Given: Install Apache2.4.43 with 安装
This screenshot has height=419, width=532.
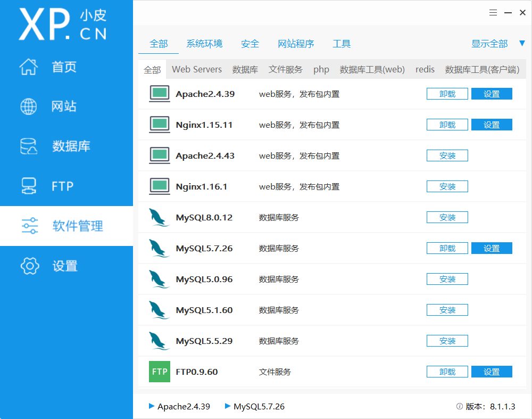Looking at the screenshot, I should click(447, 155).
